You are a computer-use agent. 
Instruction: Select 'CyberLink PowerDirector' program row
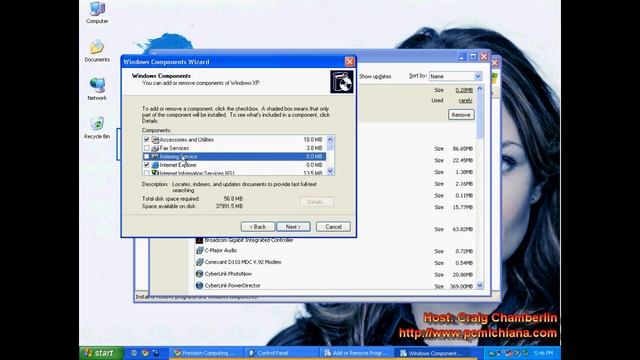pos(335,286)
